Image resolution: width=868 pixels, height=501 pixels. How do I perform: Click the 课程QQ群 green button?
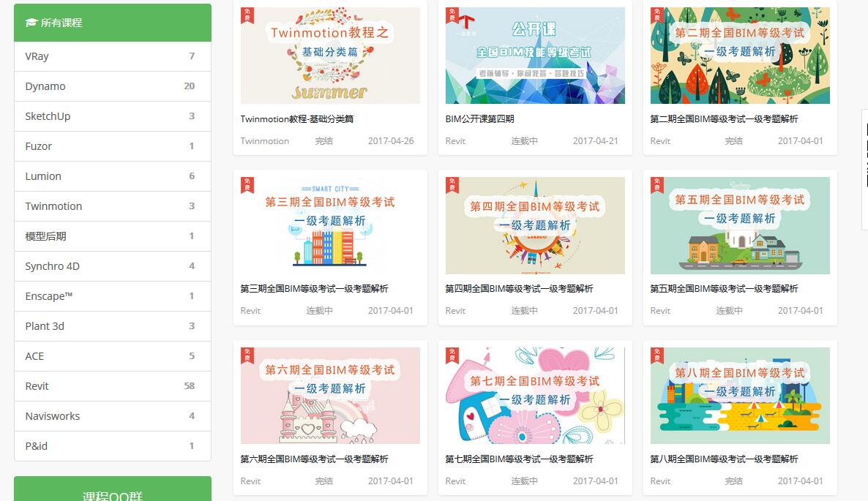tap(113, 489)
